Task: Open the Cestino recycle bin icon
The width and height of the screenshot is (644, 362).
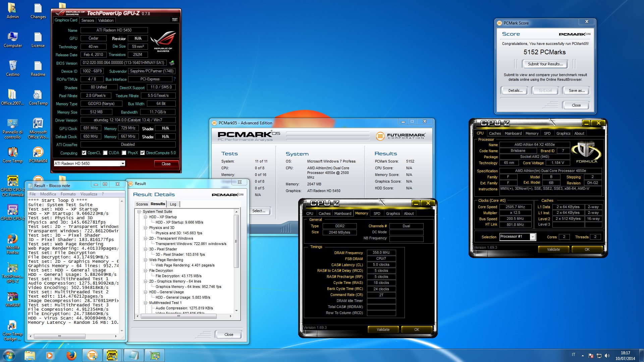Action: click(x=13, y=68)
